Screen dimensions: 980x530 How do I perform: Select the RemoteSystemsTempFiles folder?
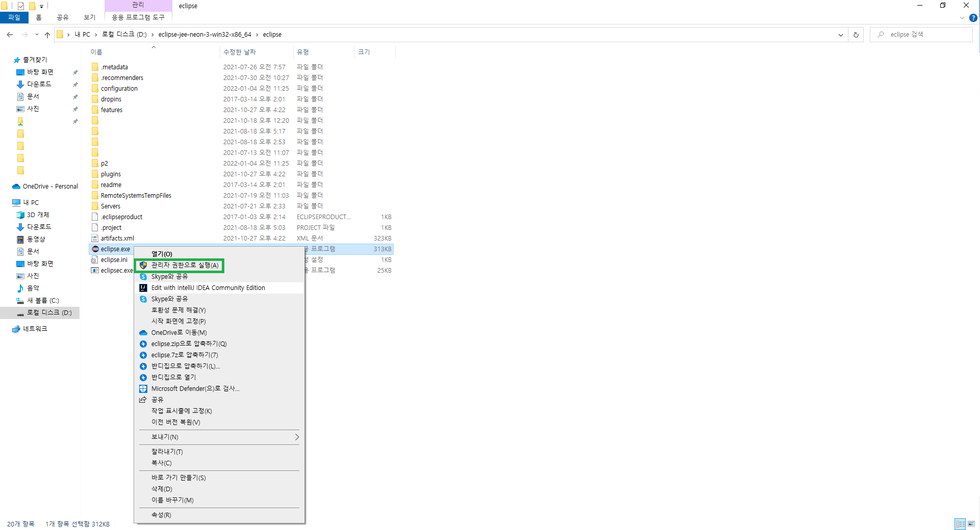[136, 196]
